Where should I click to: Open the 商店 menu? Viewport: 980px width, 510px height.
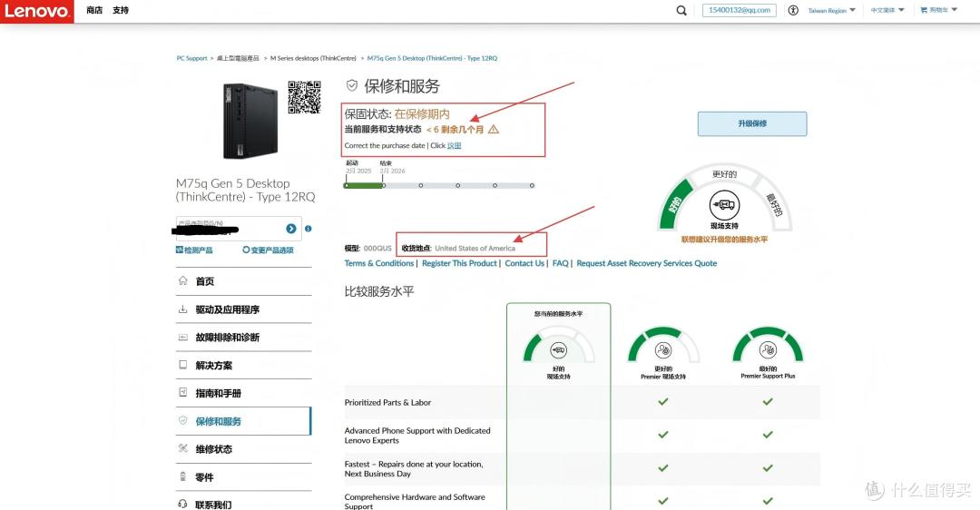pos(94,11)
